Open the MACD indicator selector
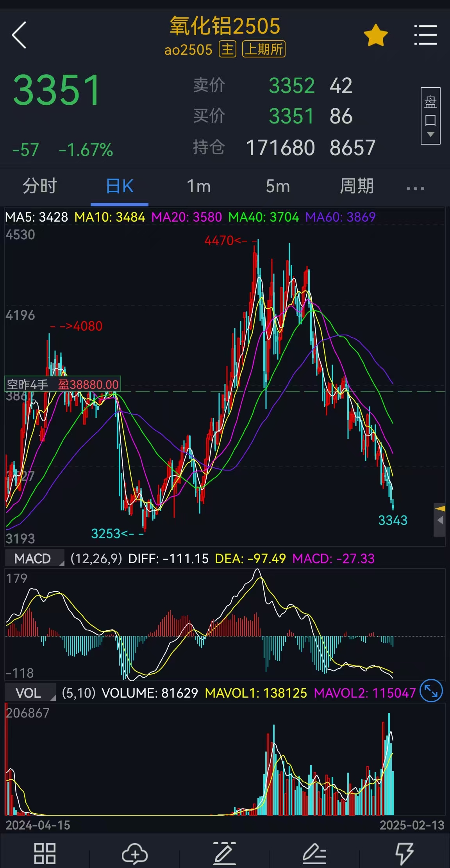This screenshot has width=450, height=868. 34,558
